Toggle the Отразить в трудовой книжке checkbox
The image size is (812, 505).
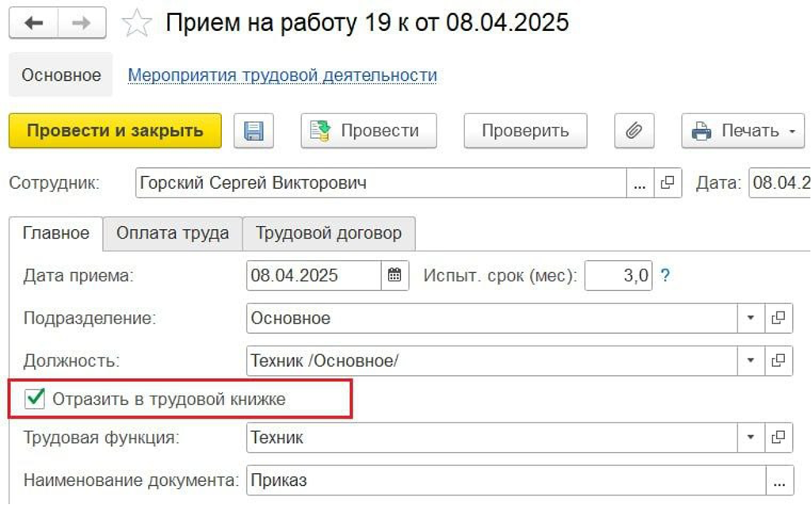point(35,399)
